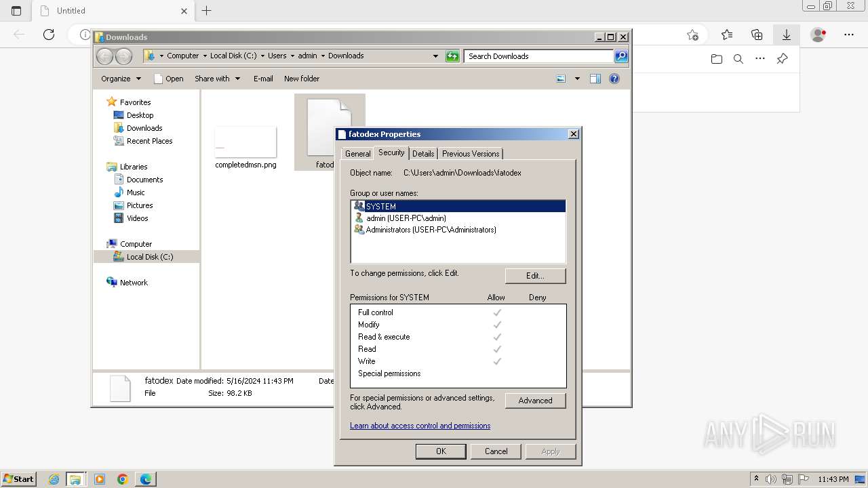Click Edge favorites star icon
The image size is (868, 488).
tap(692, 35)
